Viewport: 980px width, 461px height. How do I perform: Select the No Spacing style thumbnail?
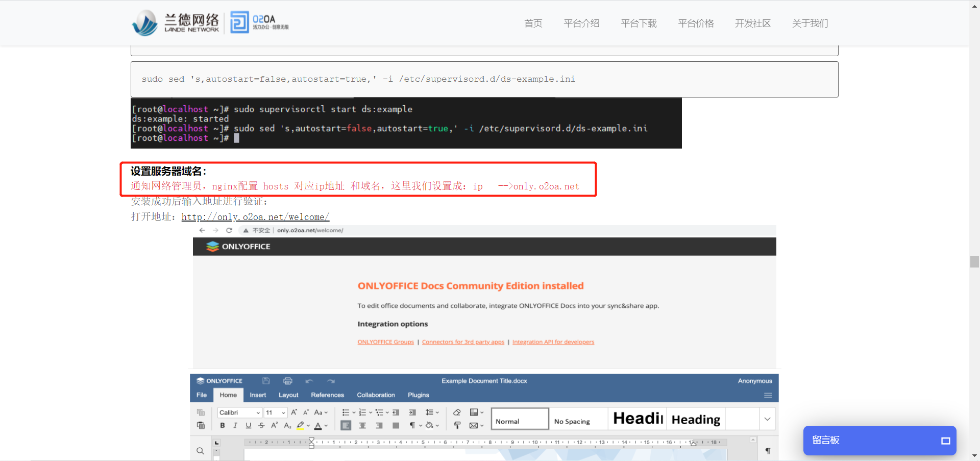[x=578, y=419]
